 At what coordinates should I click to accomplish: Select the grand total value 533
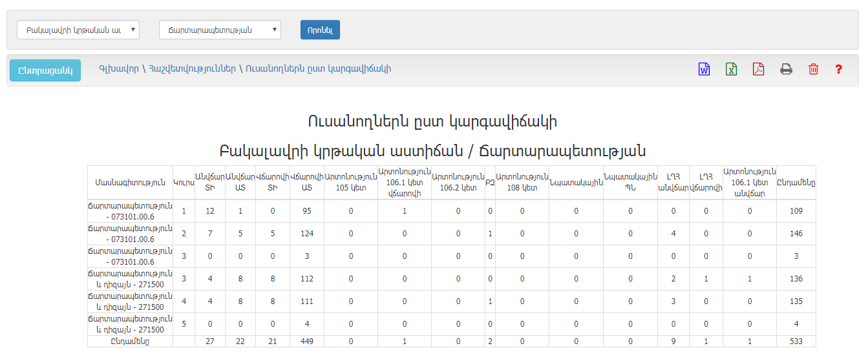click(796, 342)
